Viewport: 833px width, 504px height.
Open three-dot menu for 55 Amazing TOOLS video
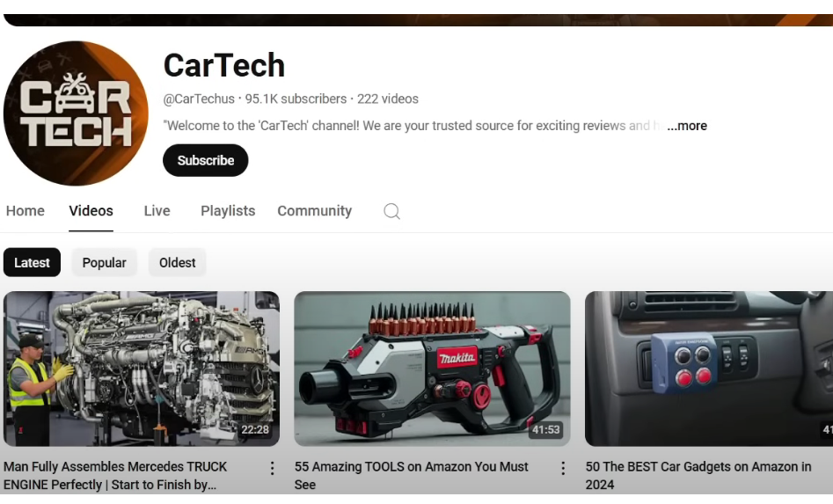[x=563, y=468]
